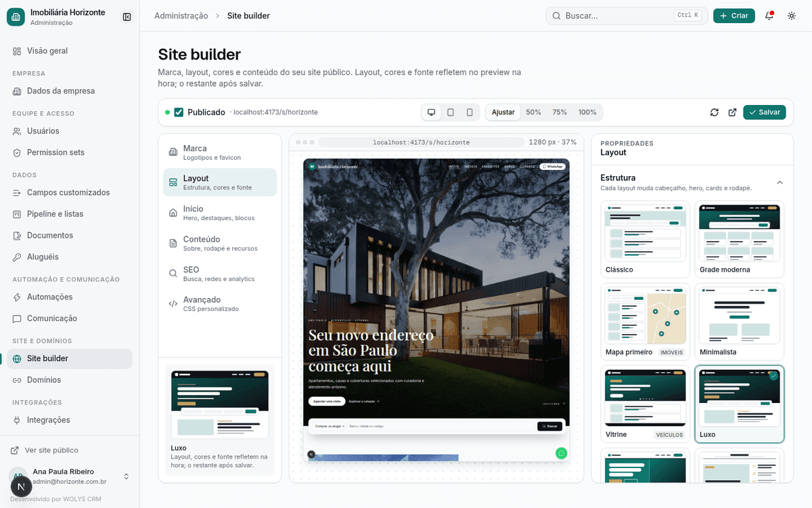Open Permission sets page
Screen dimensions: 812x508
(x=70, y=152)
